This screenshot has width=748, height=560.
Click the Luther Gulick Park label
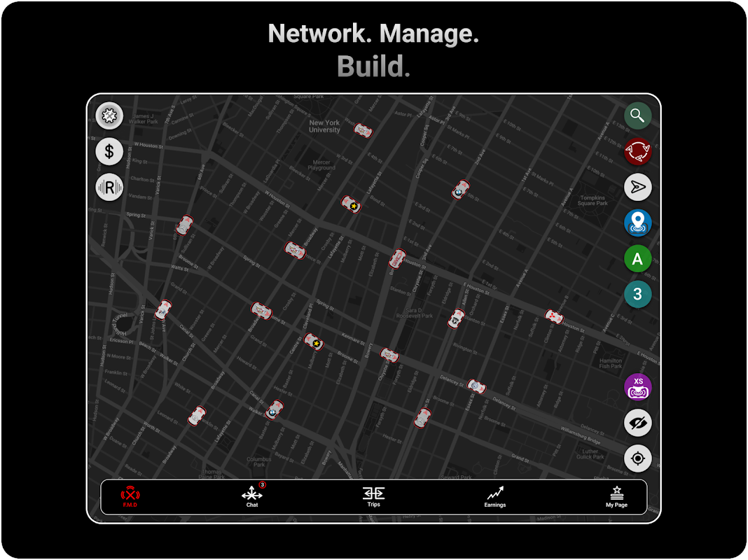click(x=590, y=454)
